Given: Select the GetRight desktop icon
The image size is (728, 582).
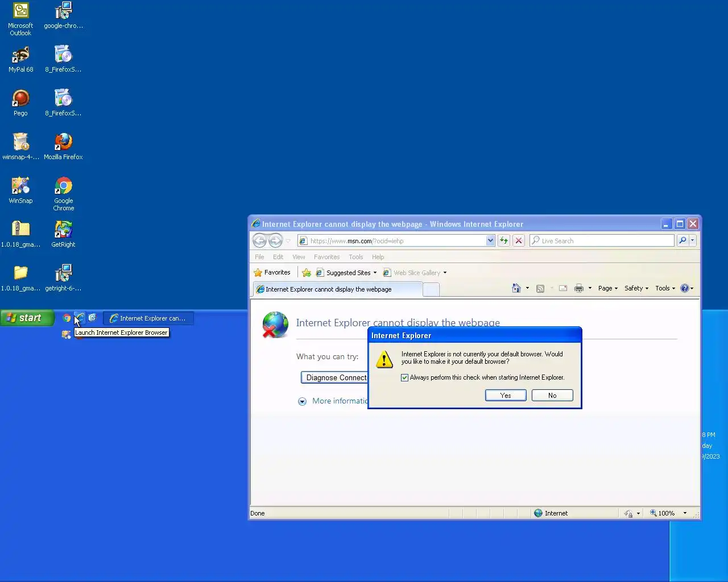Looking at the screenshot, I should pos(63,234).
